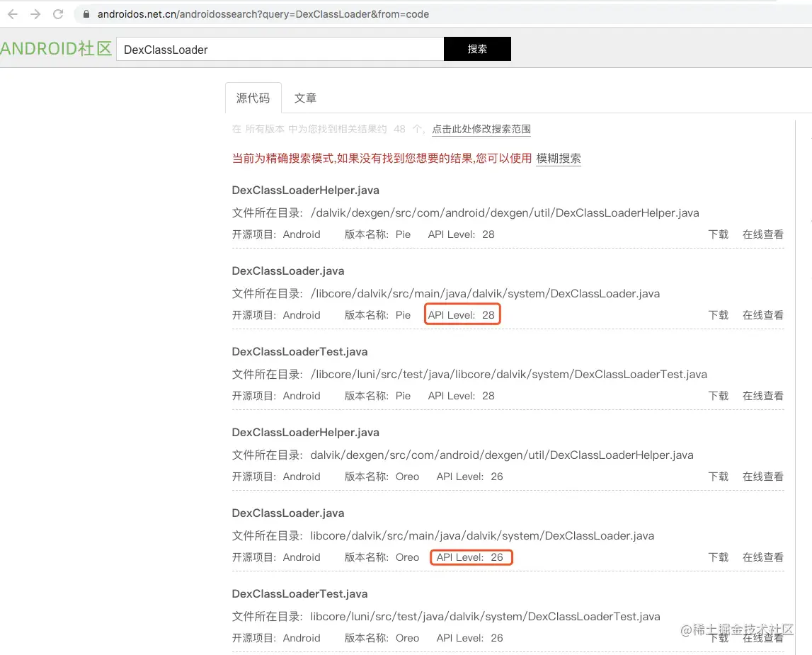Viewport: 812px width, 655px height.
Task: Click API Level 28 on Pie DexClassLoader.java
Action: tap(462, 315)
